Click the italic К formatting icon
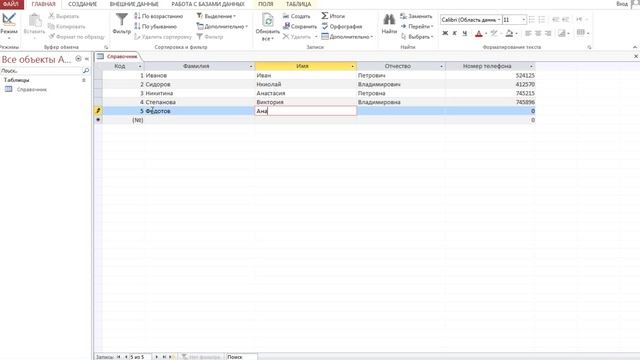 455,33
